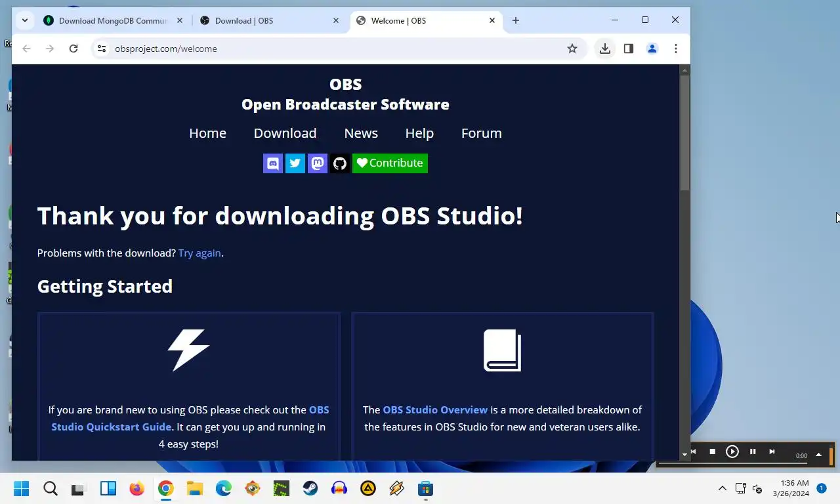
Task: Close the MongoDB tab
Action: tap(180, 20)
